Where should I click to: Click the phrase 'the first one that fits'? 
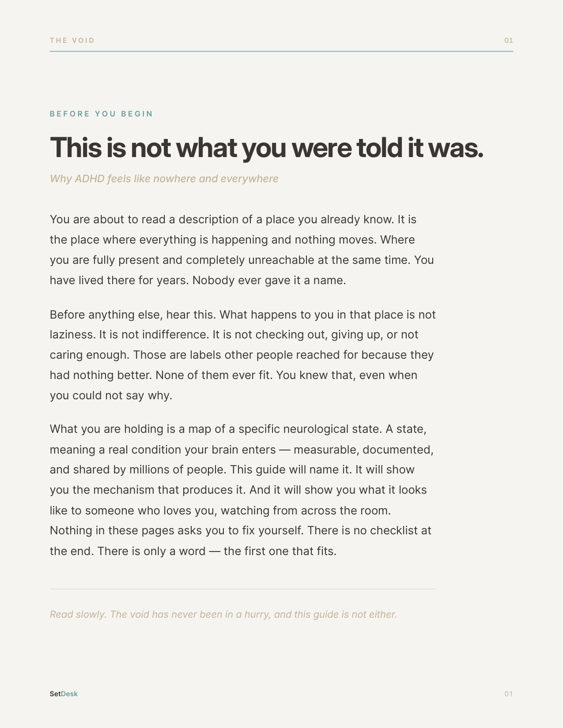pyautogui.click(x=279, y=551)
